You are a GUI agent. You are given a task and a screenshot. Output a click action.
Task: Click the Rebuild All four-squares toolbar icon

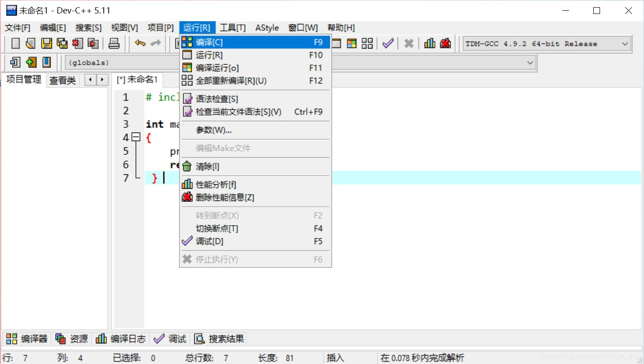coord(367,44)
